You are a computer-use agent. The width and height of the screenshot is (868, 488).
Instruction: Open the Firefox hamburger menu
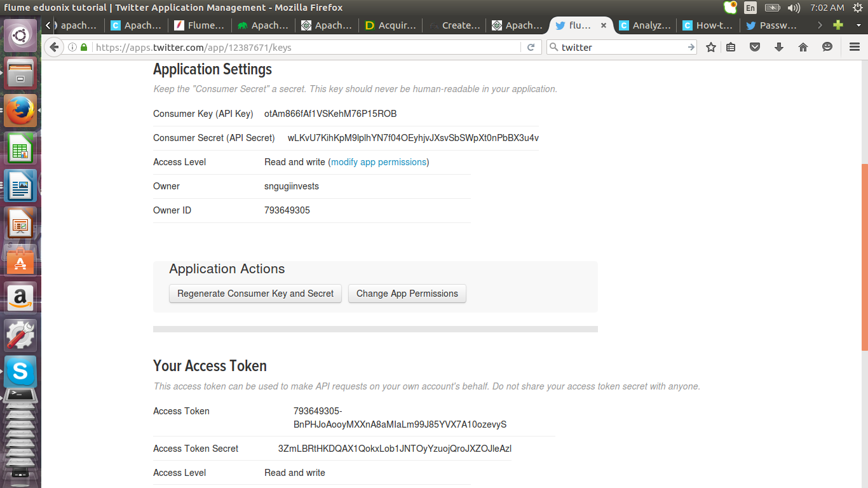(855, 47)
